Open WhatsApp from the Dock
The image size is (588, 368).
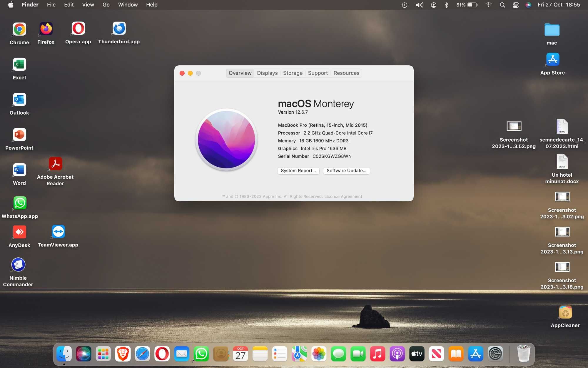click(201, 354)
